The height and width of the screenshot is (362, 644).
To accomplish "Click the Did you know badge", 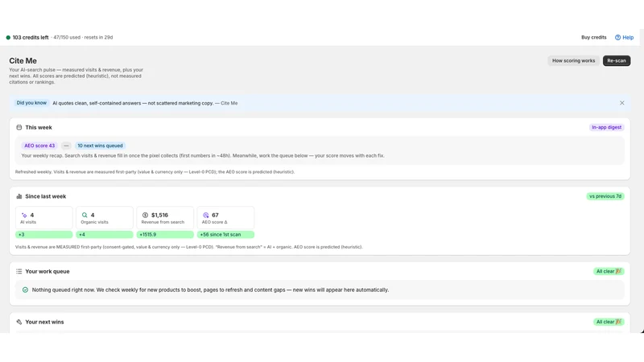I will 31,103.
